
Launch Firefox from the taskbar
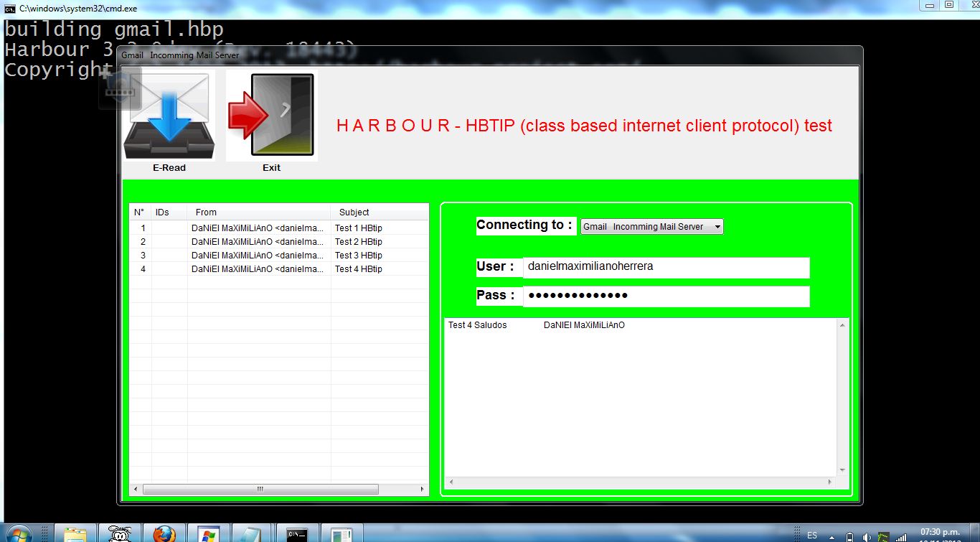coord(164,533)
